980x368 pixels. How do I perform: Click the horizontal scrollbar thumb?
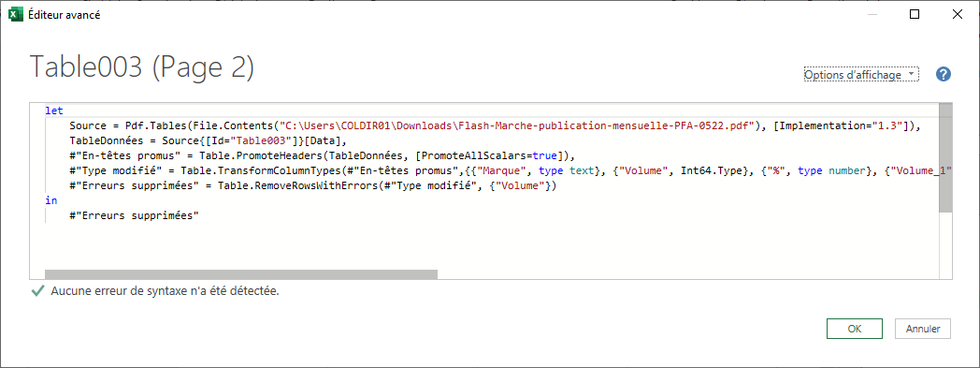241,274
